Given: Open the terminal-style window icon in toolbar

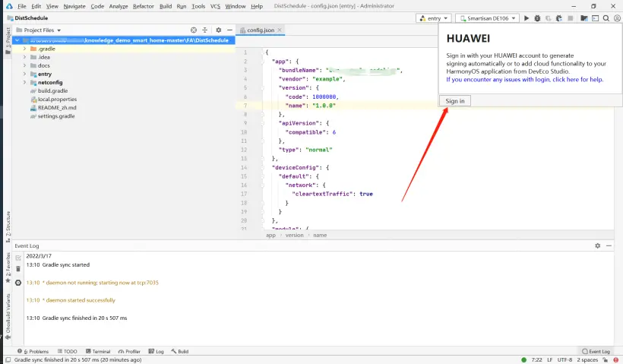Looking at the screenshot, I should [x=595, y=18].
